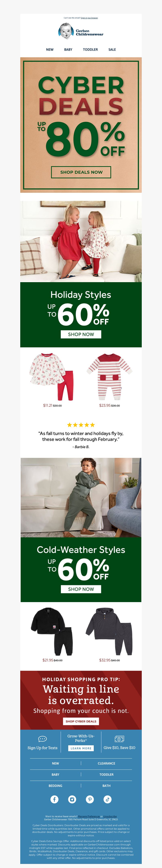Click SHOP NOW under Holiday Styles
This screenshot has width=162, height=868.
pos(81,334)
